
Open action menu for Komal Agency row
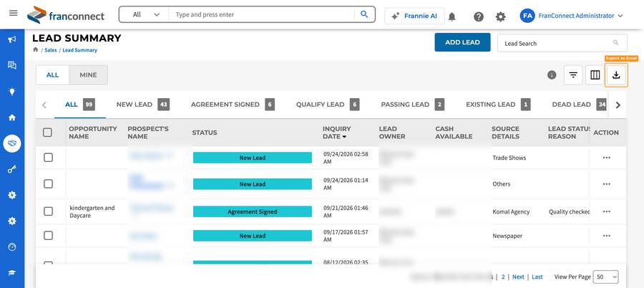(607, 211)
